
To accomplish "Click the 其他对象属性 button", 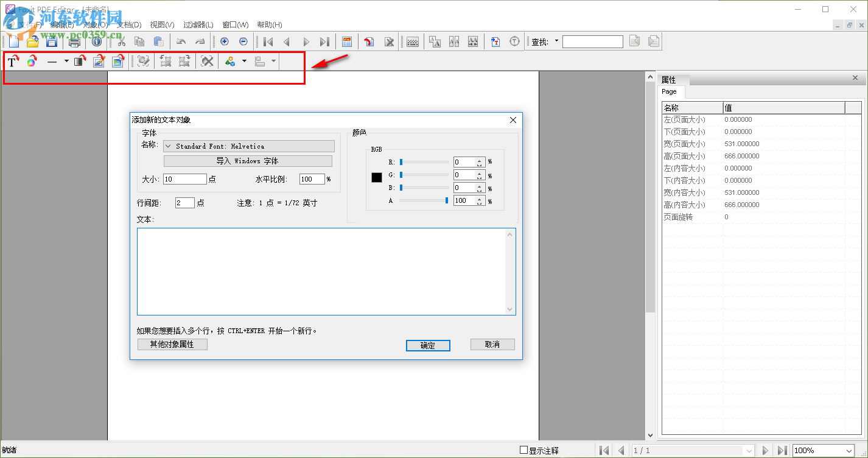I will [172, 343].
